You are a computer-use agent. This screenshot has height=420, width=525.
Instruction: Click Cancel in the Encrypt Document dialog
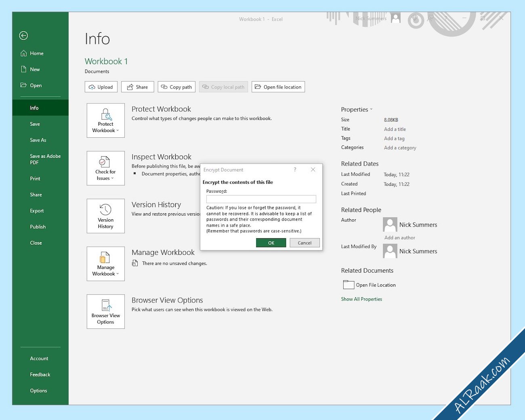[x=304, y=243]
